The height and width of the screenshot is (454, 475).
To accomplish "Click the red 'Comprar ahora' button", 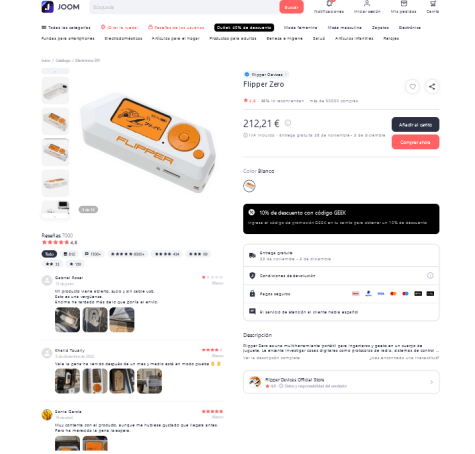I will tap(415, 142).
